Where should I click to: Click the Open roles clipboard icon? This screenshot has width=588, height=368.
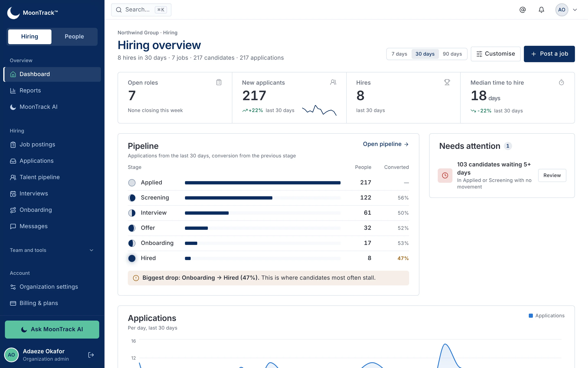pos(219,83)
